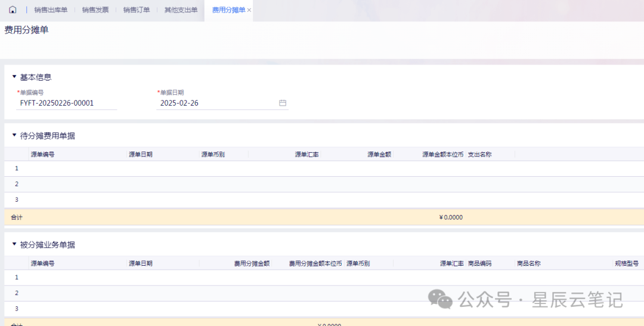This screenshot has width=644, height=326.
Task: Select row 2 源单编号 cell in 被分摊业务单据
Action: coord(78,293)
